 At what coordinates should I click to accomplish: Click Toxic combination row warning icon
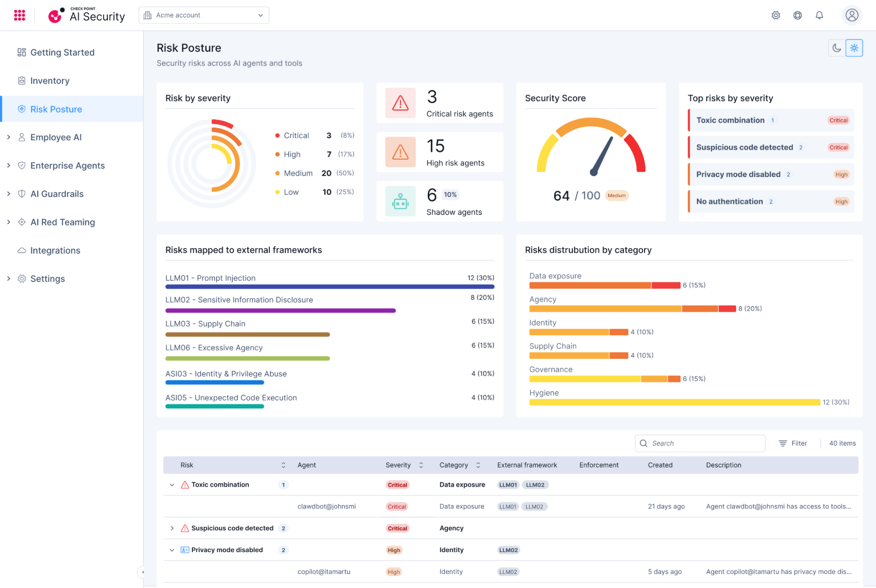coord(185,485)
